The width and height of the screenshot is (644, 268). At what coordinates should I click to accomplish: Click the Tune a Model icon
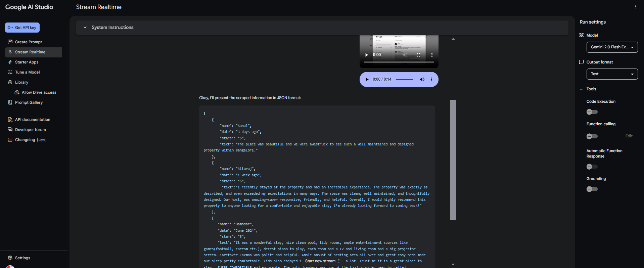(10, 72)
